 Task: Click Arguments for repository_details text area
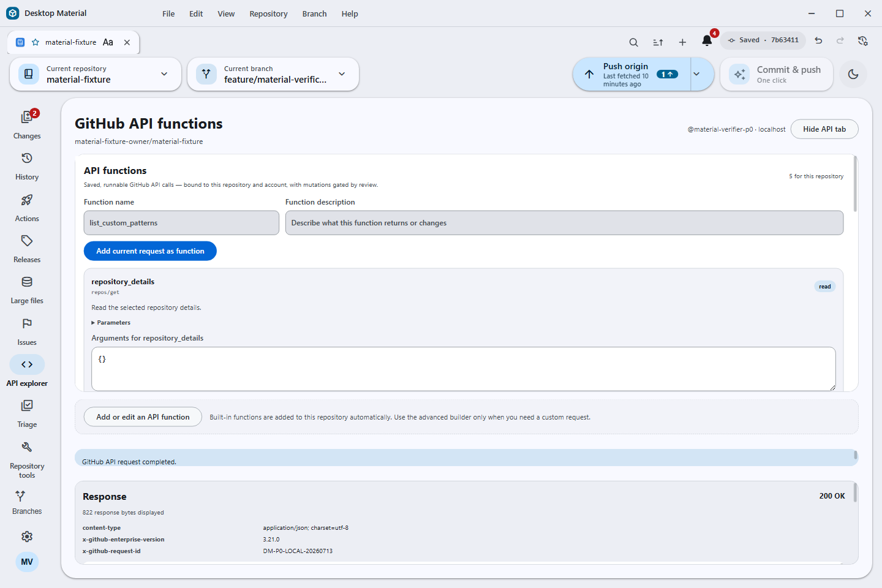click(464, 369)
